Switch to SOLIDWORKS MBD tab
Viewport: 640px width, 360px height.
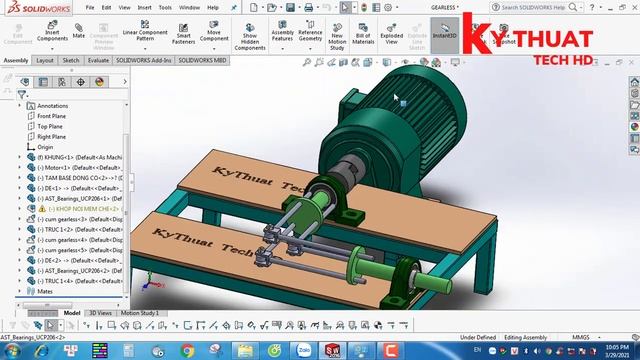point(202,60)
